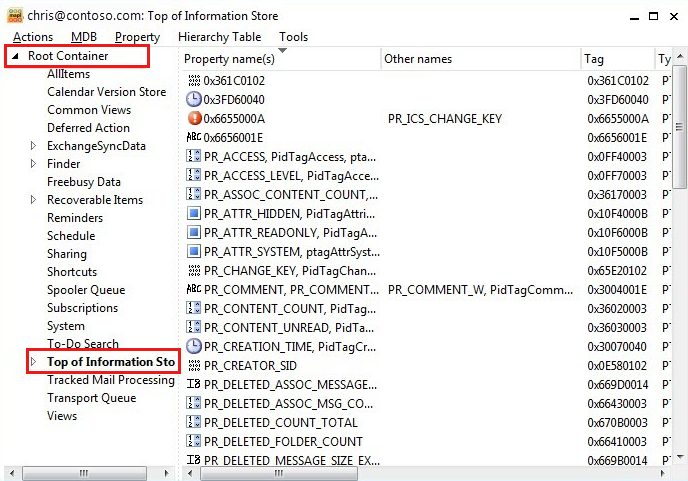Select the Schedule folder

[x=71, y=236]
